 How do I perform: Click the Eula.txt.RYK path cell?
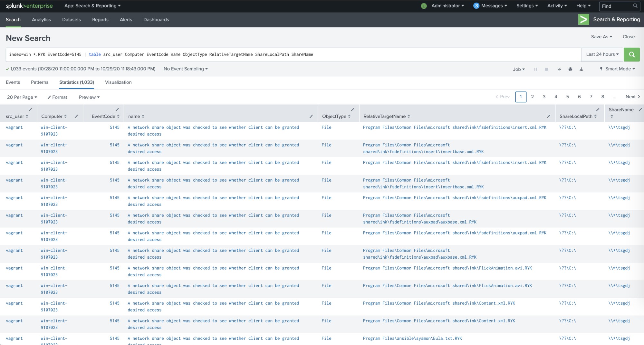(x=412, y=339)
